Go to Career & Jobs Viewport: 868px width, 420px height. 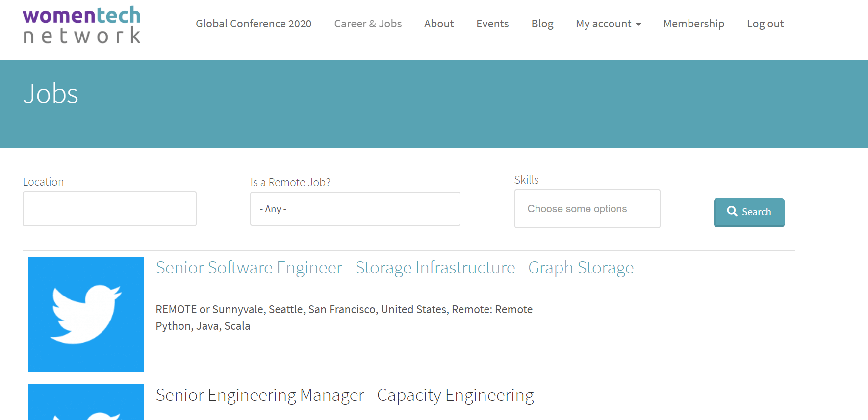click(368, 24)
